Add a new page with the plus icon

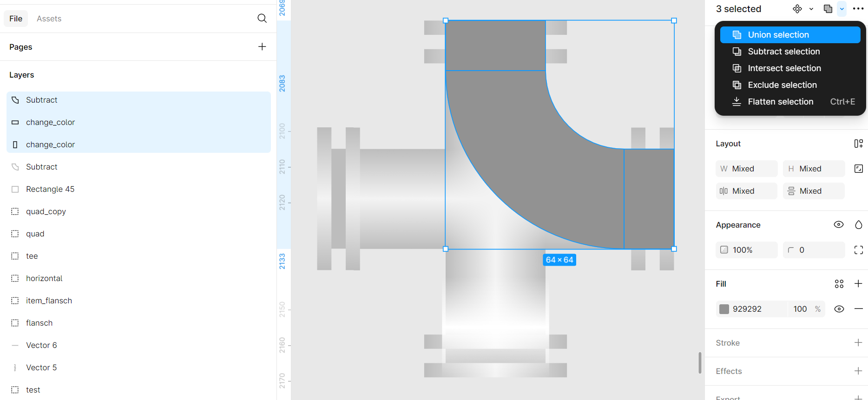(262, 46)
